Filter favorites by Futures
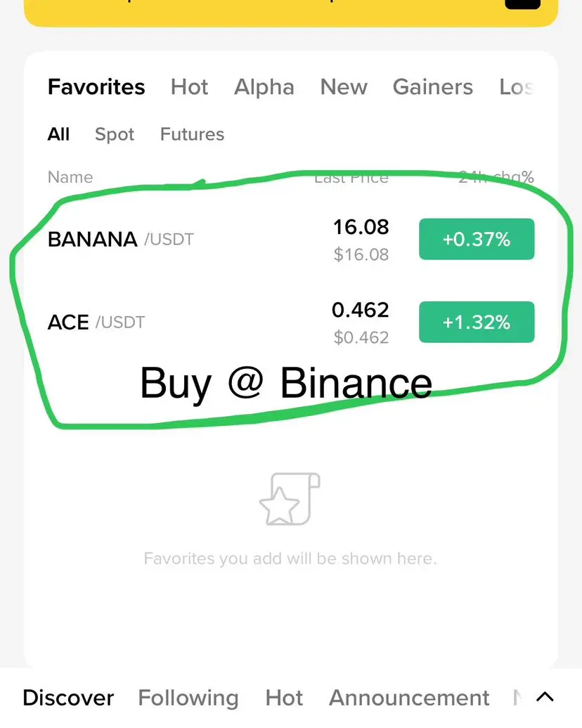Viewport: 582px width, 728px height. 192,134
